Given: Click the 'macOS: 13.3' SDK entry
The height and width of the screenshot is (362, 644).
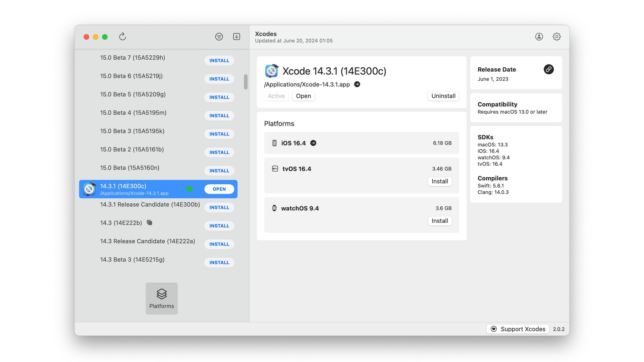Looking at the screenshot, I should point(492,145).
